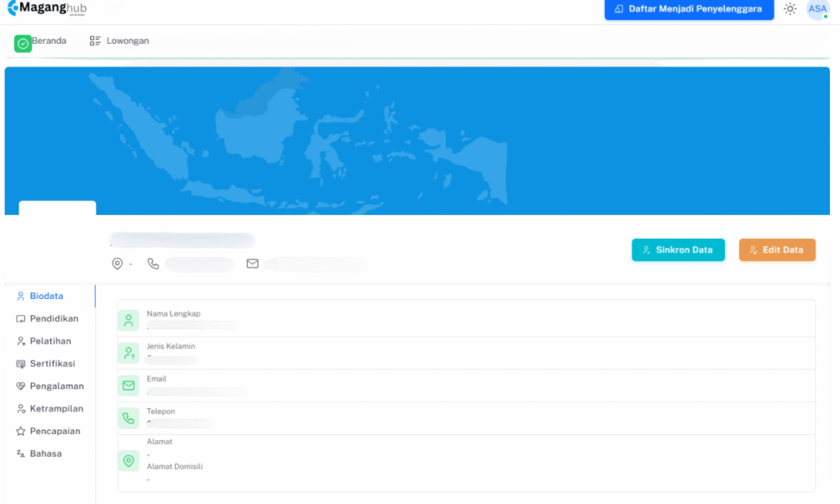Open Daftar Menjadi Penyelenggara
This screenshot has height=504, width=840.
coord(689,9)
